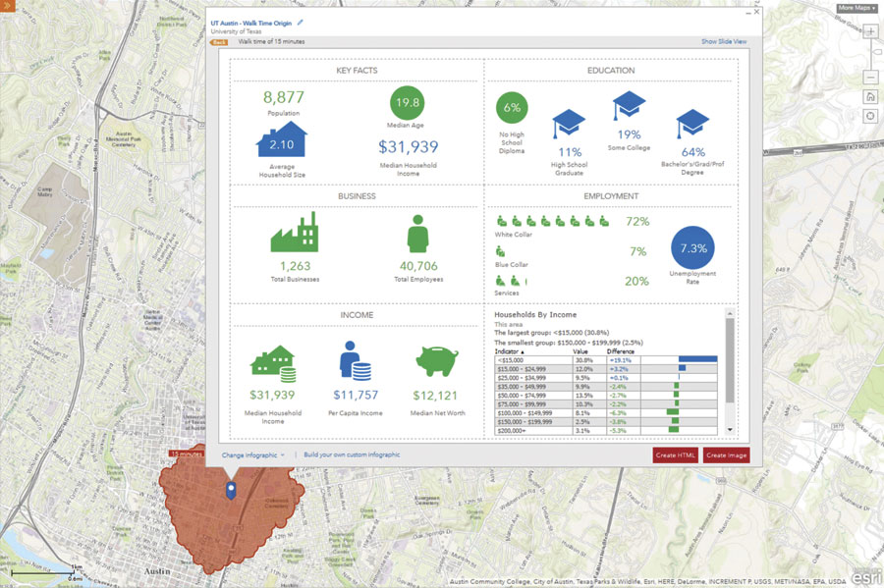The image size is (884, 588).
Task: Select the Key Facts section header
Action: (x=356, y=71)
